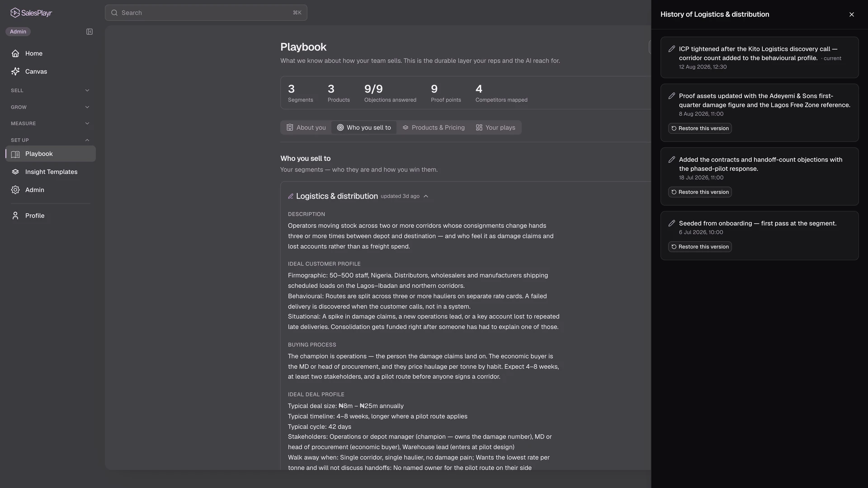The width and height of the screenshot is (868, 488).
Task: Switch to Products & Pricing tab
Action: coord(434,127)
